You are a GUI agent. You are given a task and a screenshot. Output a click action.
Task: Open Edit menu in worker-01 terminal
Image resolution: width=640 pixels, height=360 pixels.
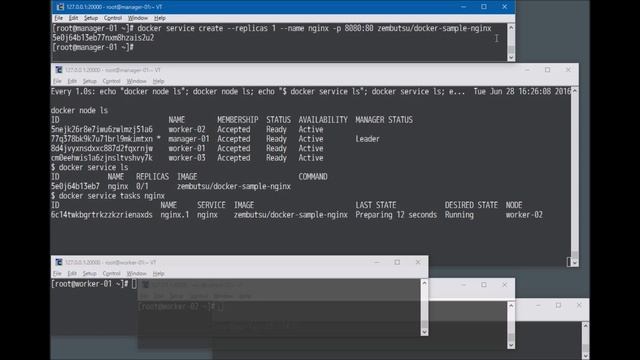click(72, 273)
